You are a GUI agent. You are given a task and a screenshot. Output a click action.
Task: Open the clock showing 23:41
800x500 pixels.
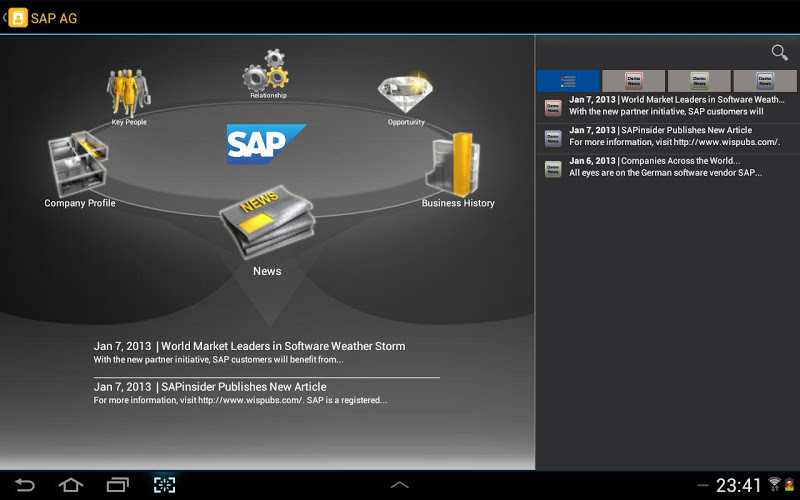point(738,485)
